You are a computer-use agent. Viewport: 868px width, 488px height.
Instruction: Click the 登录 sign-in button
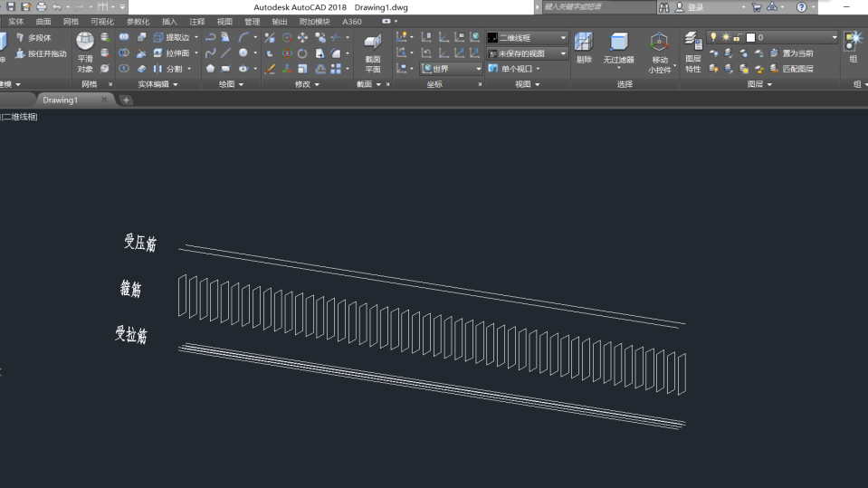coord(695,6)
